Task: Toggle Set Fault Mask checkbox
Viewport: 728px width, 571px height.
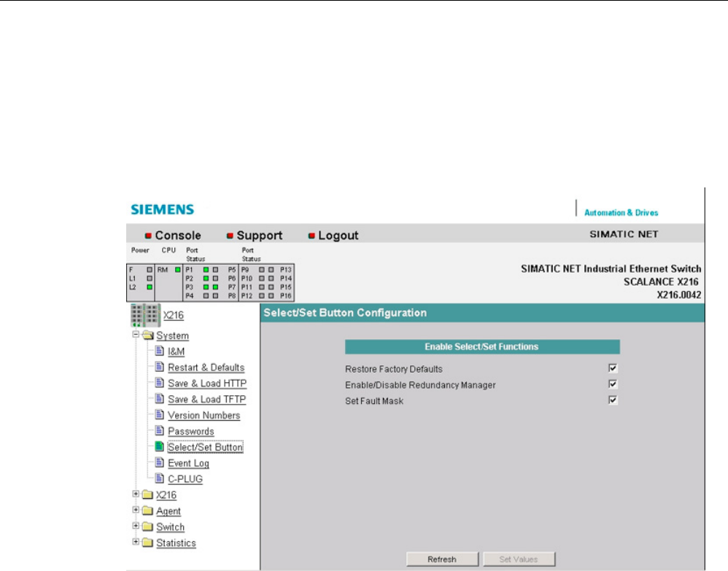Action: click(613, 400)
